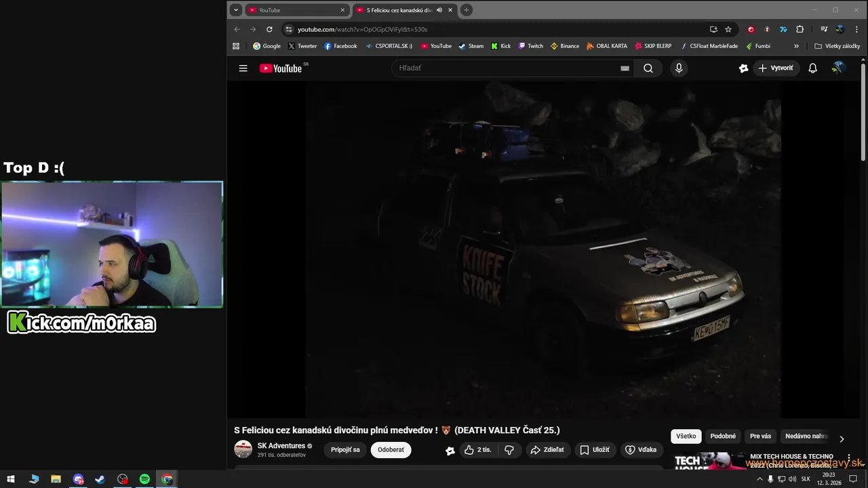Screen dimensions: 868x488
Task: Click the Pripojiť sa join button
Action: [x=345, y=449]
